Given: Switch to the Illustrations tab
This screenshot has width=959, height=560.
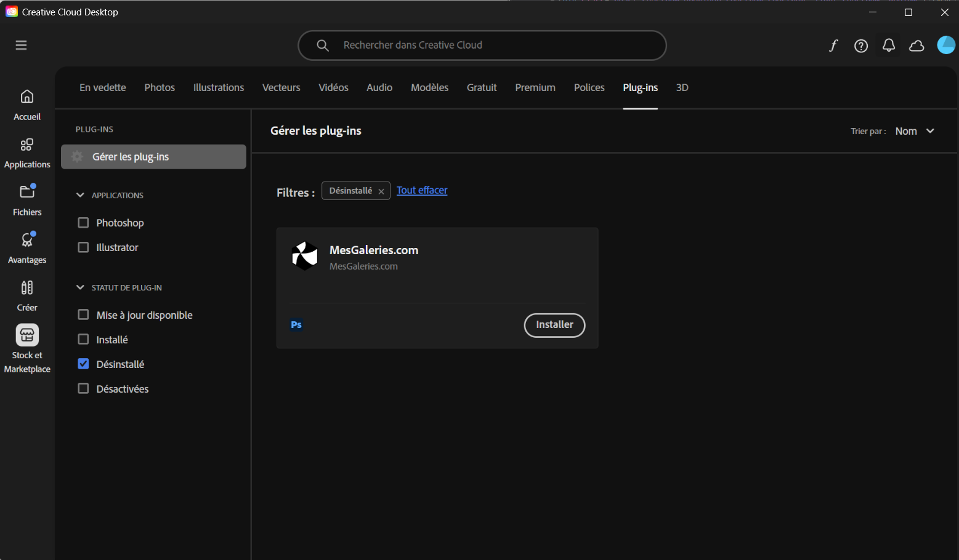Looking at the screenshot, I should [x=219, y=87].
